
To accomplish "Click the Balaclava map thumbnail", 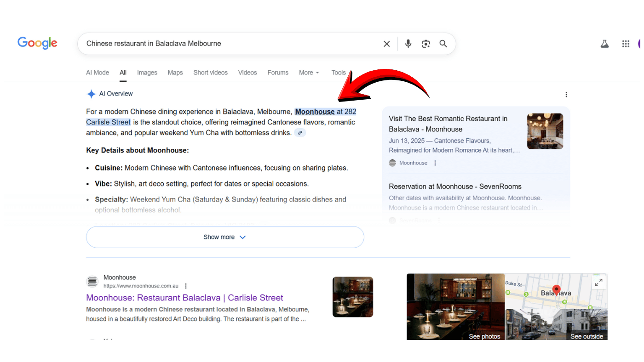I will [x=557, y=291].
